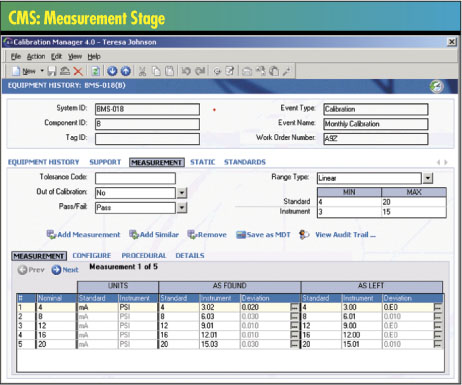Click the green refresh icon in the toolbar
462x385 pixels.
click(x=96, y=71)
